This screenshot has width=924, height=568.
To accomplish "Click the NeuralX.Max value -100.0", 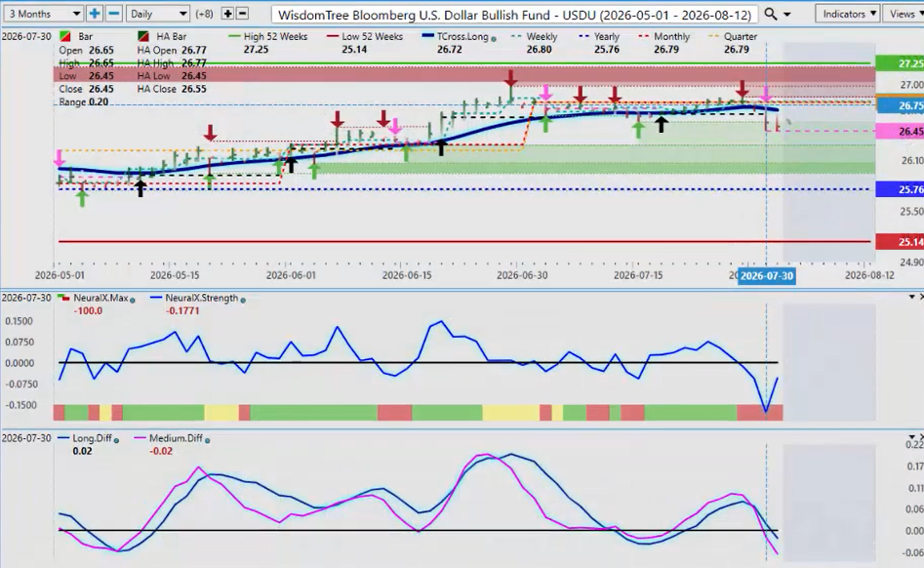I will point(88,310).
